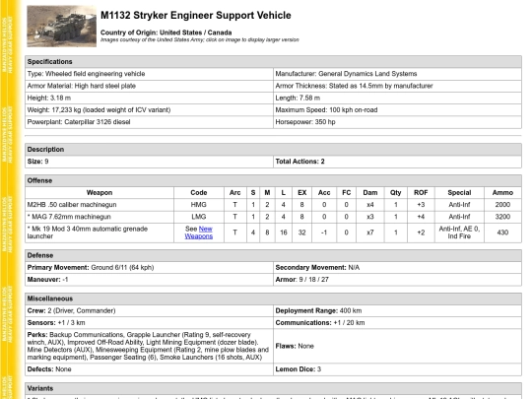Follow the New Weapons link

199,233
